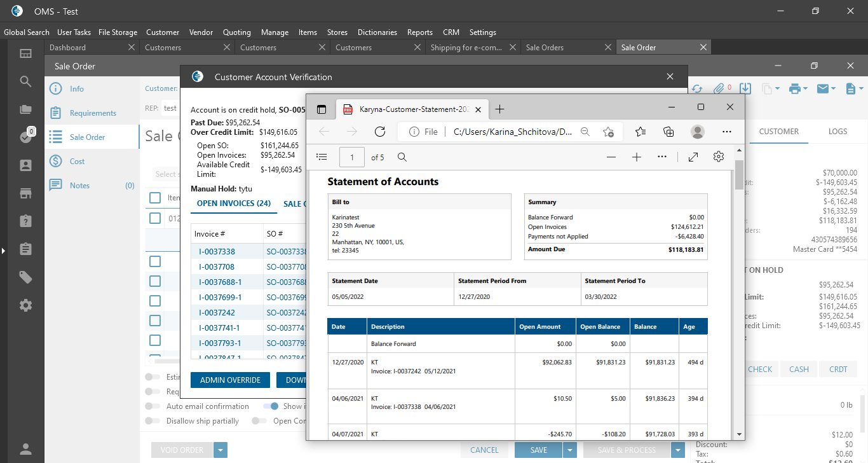The height and width of the screenshot is (463, 868).
Task: Switch to OPEN INVOICES (24) tab
Action: [234, 204]
